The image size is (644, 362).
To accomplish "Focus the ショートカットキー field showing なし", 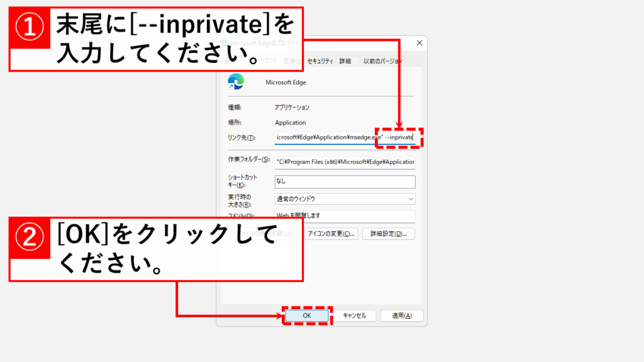I will pyautogui.click(x=345, y=182).
